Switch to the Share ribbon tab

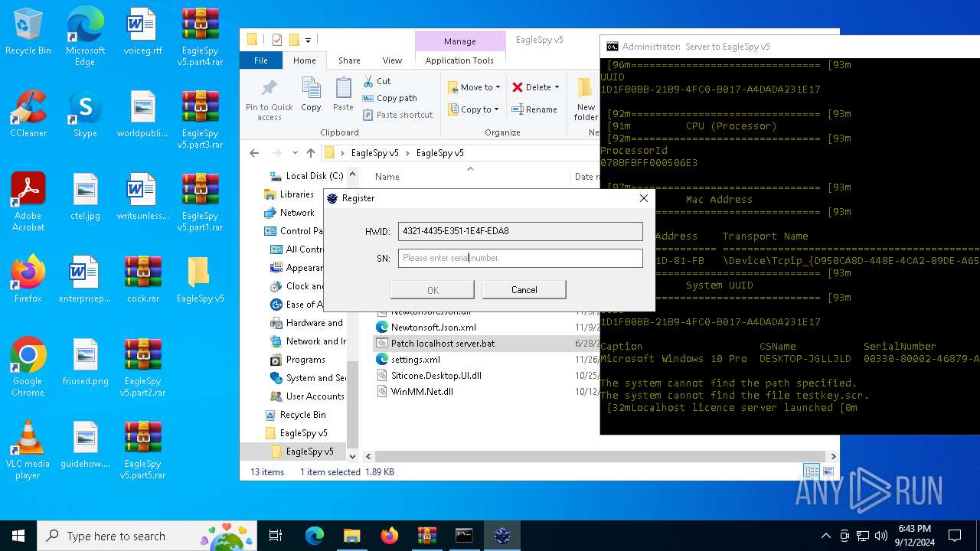click(349, 60)
